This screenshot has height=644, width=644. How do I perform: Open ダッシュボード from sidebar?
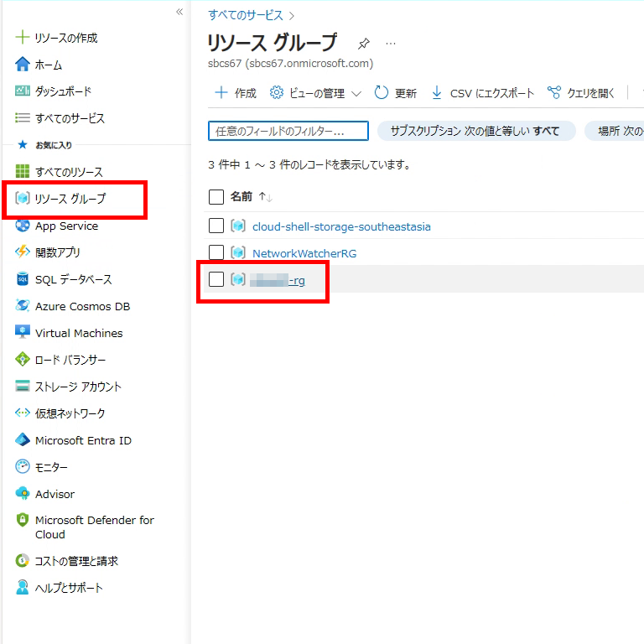[x=63, y=91]
